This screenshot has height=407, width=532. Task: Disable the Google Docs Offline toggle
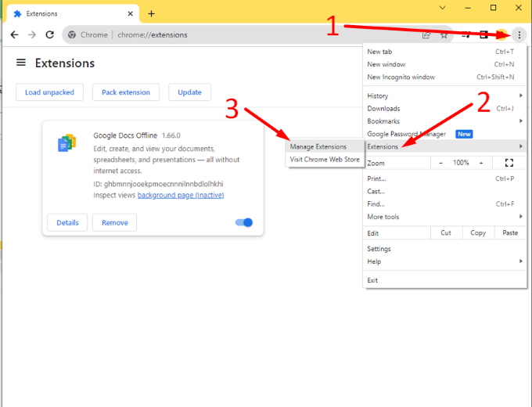click(244, 222)
